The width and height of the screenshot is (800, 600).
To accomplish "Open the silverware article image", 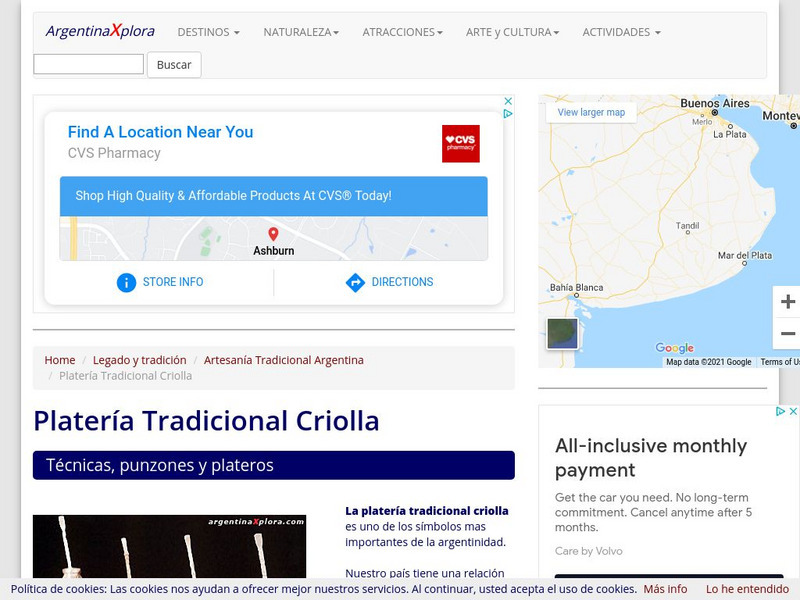I will point(169,547).
